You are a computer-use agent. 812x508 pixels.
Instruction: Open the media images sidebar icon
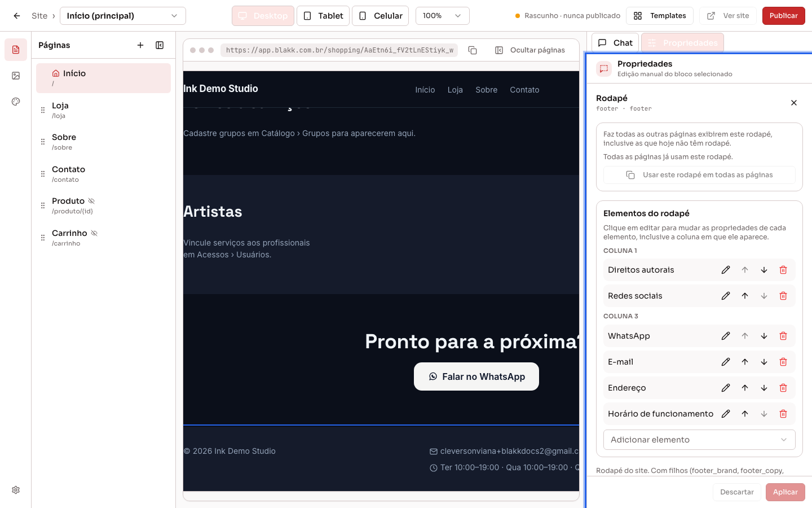tap(16, 76)
